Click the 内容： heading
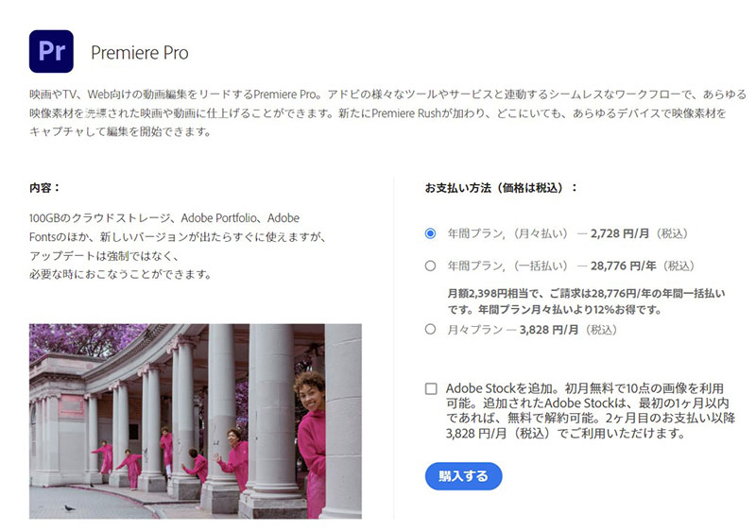The height and width of the screenshot is (532, 756). [x=44, y=188]
